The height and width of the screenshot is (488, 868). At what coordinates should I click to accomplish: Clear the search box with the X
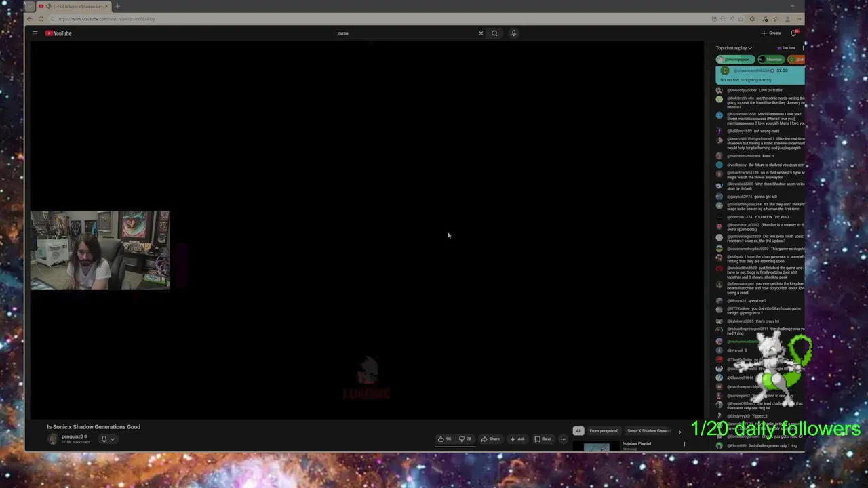tap(481, 33)
